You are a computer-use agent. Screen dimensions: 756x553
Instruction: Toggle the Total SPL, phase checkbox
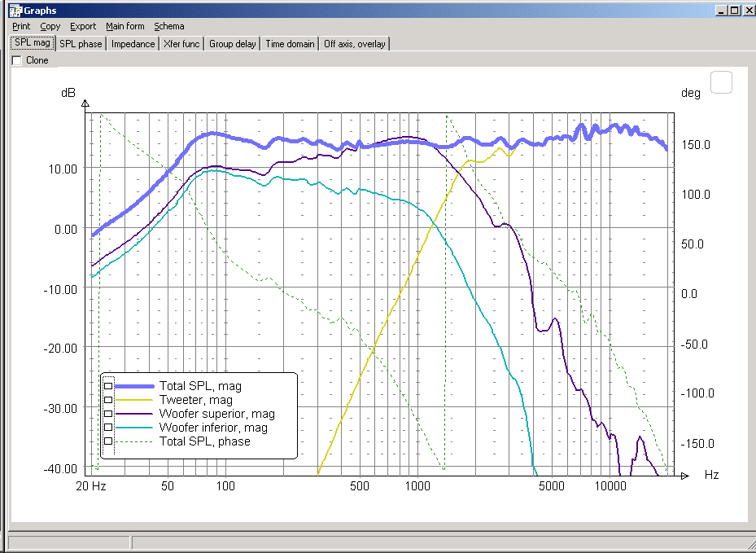point(108,441)
